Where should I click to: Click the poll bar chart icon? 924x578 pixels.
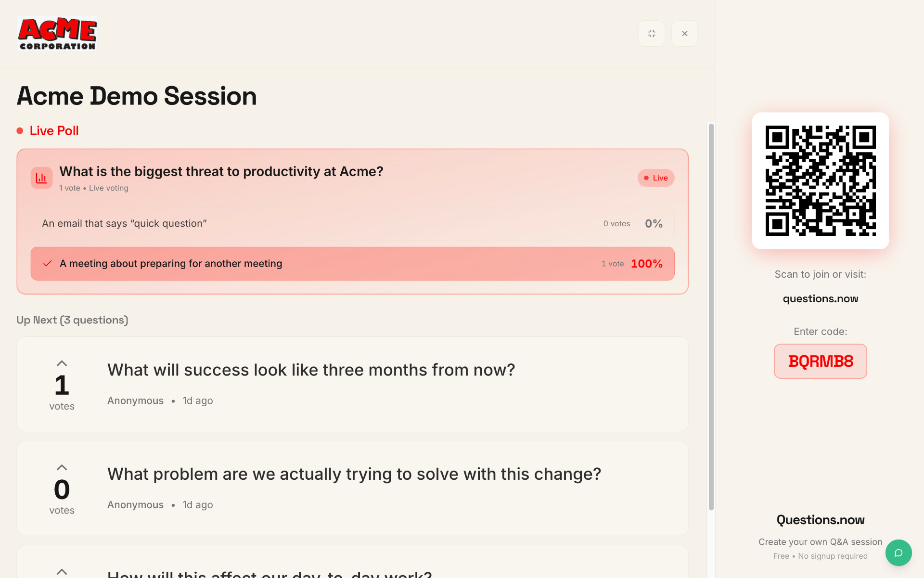click(41, 178)
